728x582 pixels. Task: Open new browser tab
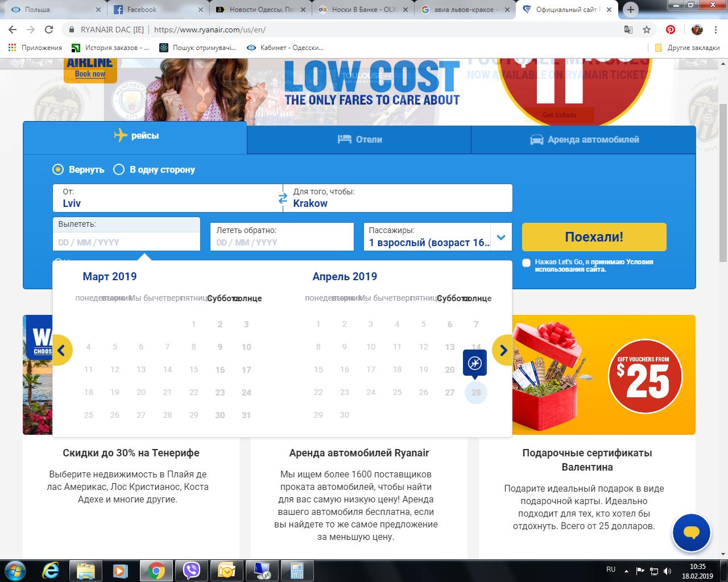(x=630, y=10)
